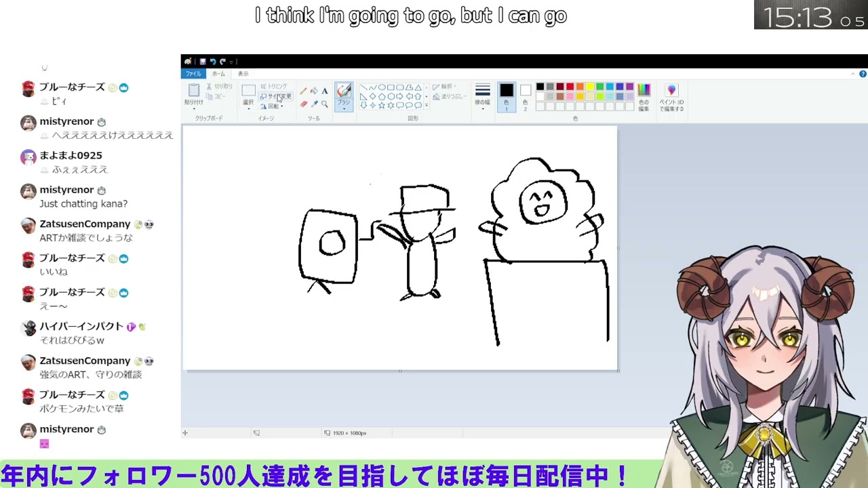Pick the Five-point star shape
This screenshot has height=488, width=868.
click(382, 105)
